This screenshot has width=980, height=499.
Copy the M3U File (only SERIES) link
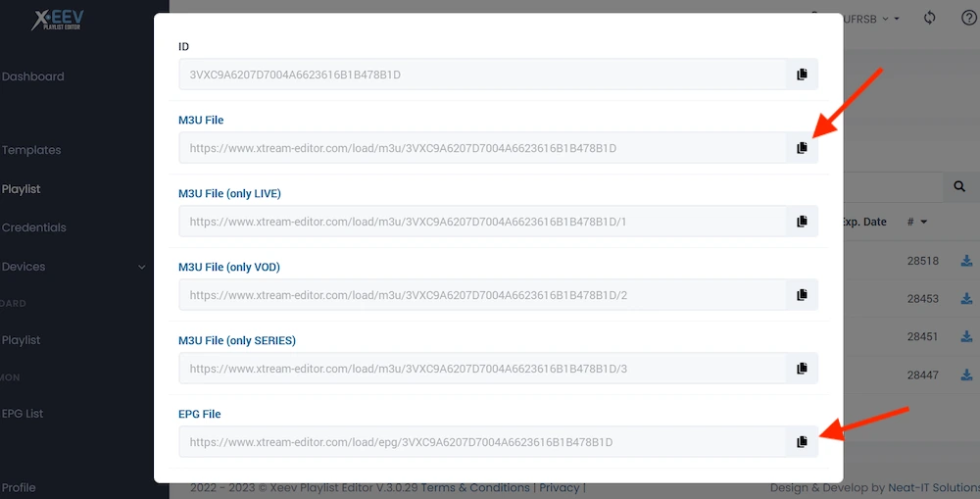click(x=802, y=369)
